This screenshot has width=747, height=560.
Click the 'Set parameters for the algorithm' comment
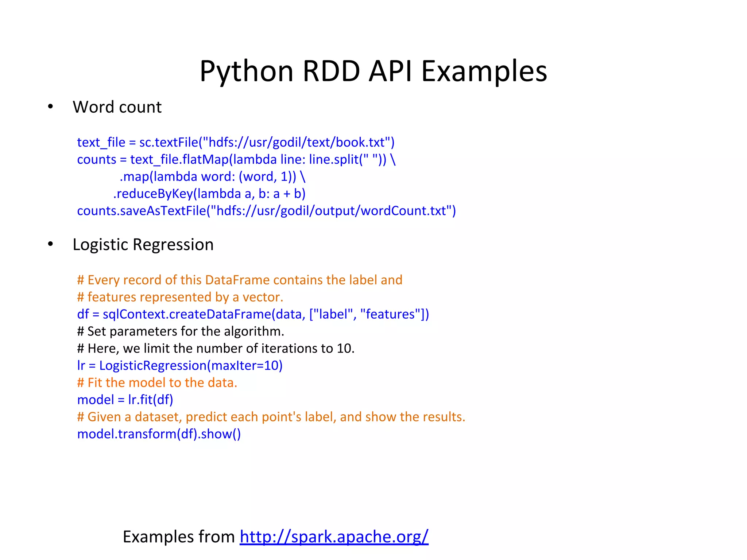[x=181, y=331]
